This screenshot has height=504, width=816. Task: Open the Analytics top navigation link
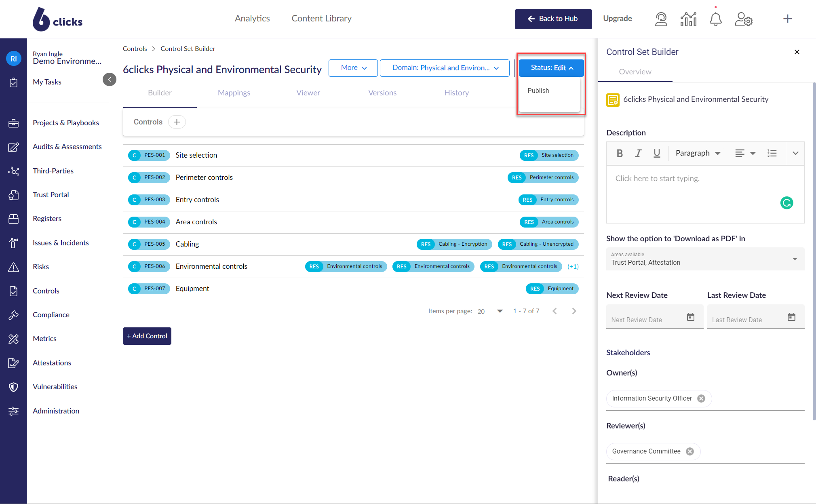[x=252, y=19]
